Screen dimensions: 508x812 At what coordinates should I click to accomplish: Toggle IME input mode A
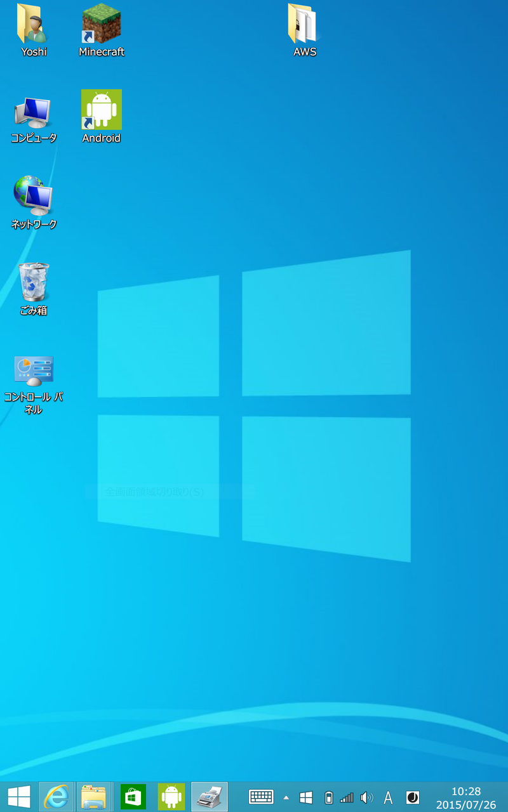388,797
